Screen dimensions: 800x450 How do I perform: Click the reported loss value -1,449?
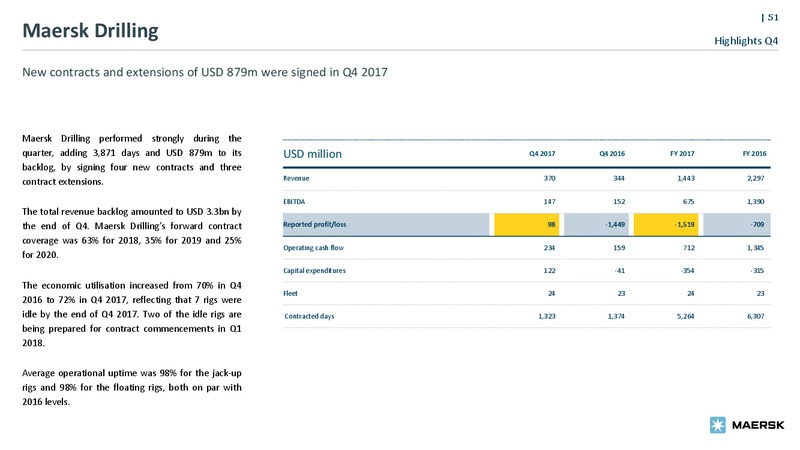(x=615, y=224)
